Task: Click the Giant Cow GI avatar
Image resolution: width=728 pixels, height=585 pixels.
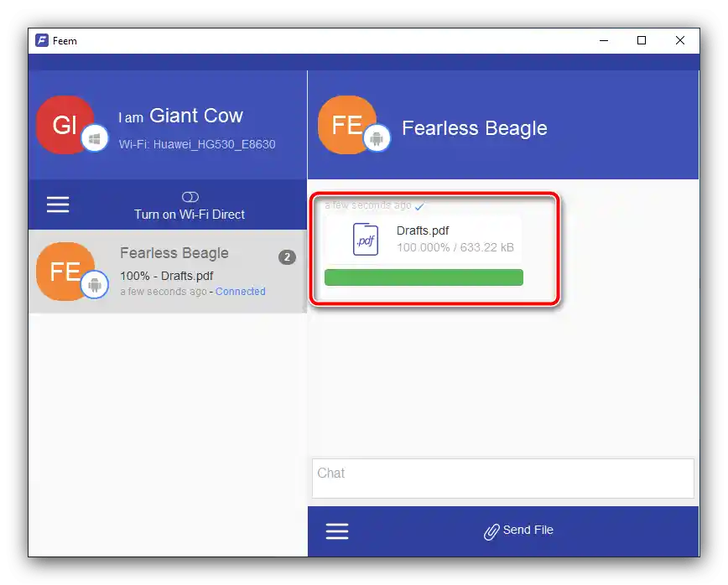Action: click(x=65, y=125)
